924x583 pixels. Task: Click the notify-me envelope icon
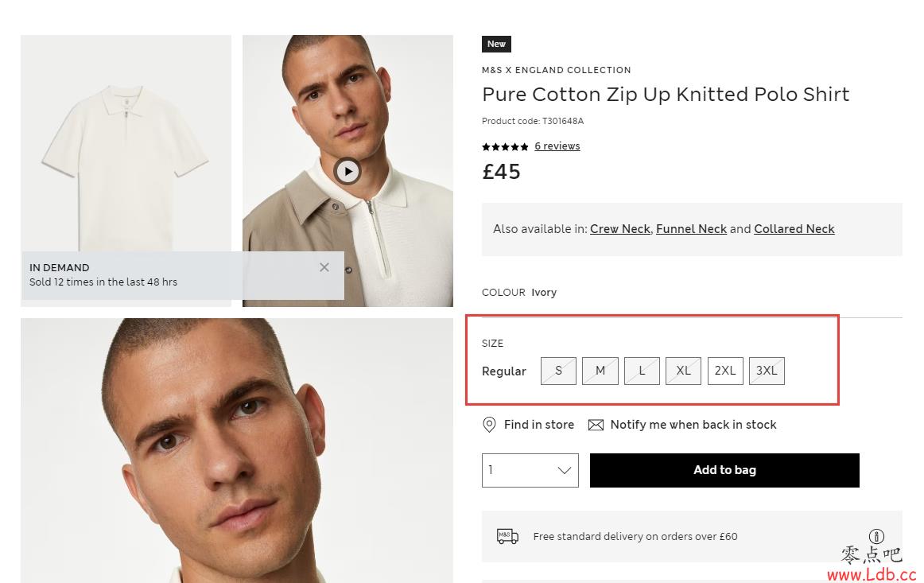coord(596,425)
